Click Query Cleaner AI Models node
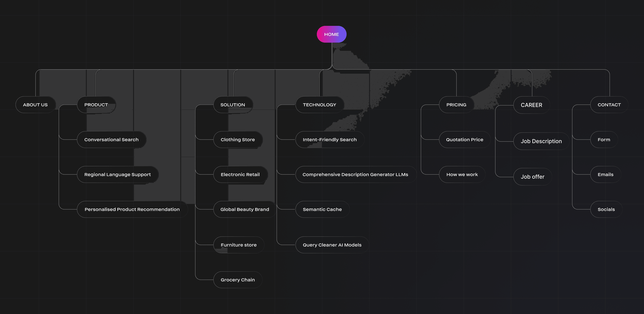Screen dimensions: 644x314 332,245
